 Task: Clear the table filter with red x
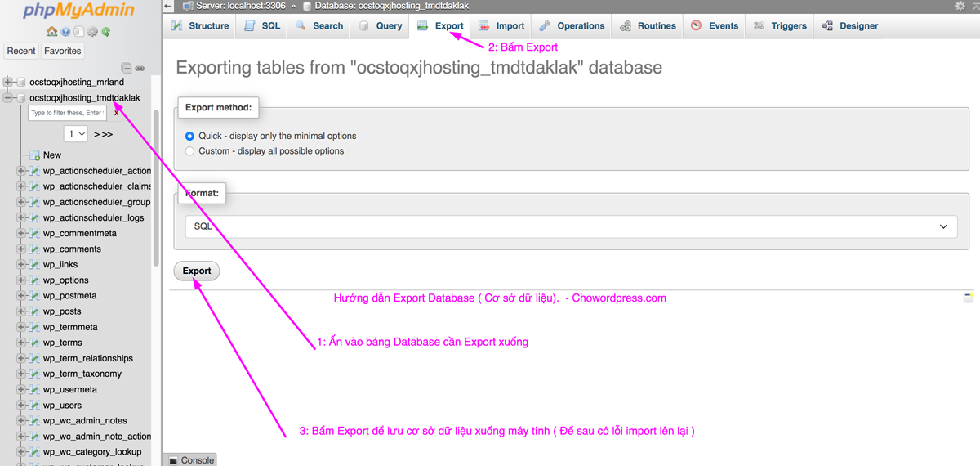pyautogui.click(x=116, y=113)
